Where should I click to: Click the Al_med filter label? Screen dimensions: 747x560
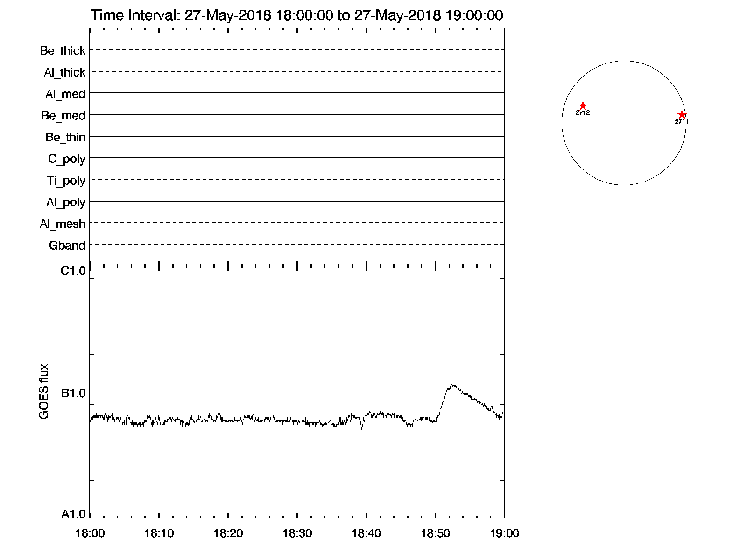tap(65, 94)
